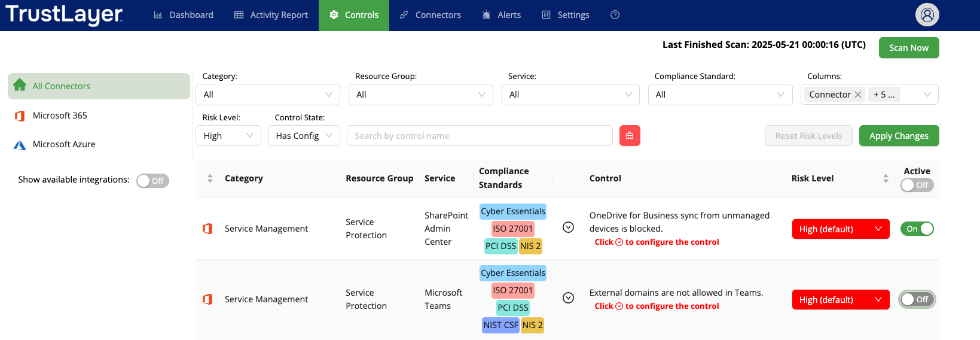The height and width of the screenshot is (340, 980).
Task: Remove the Connector column tag
Action: pos(858,95)
